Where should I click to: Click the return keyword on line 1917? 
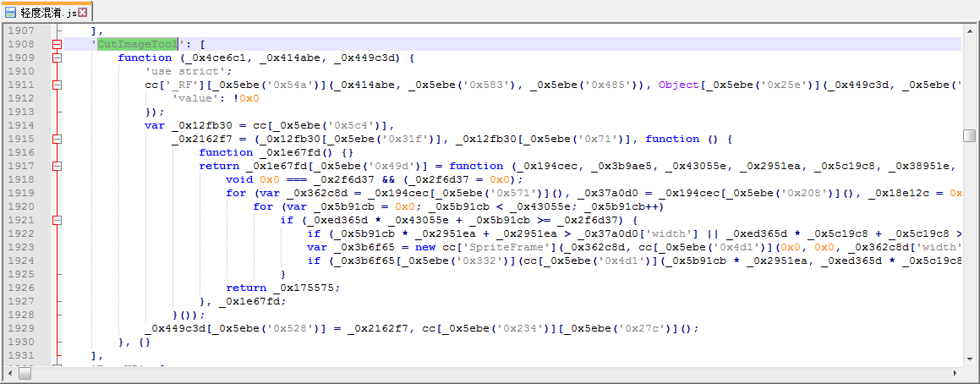[219, 166]
